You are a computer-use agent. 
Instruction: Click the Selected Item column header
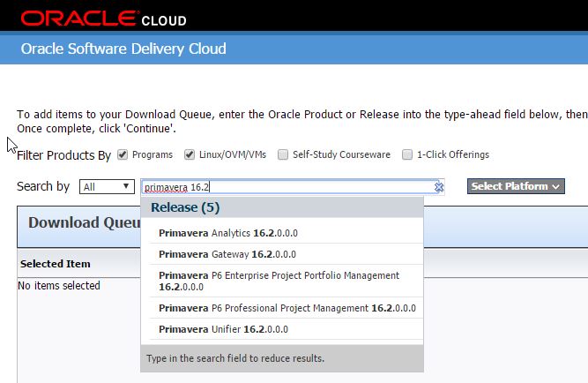pyautogui.click(x=56, y=264)
